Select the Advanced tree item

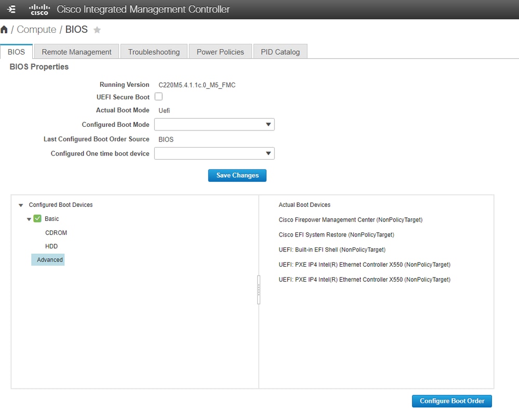click(x=49, y=260)
